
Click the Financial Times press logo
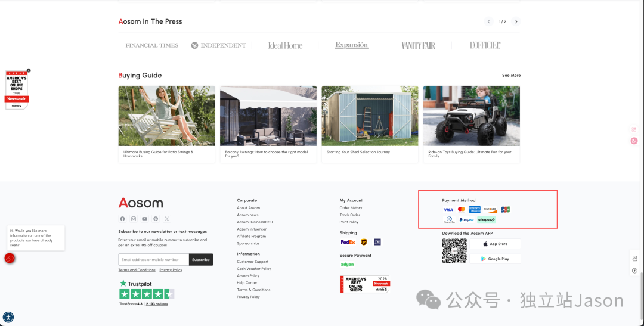pos(152,45)
